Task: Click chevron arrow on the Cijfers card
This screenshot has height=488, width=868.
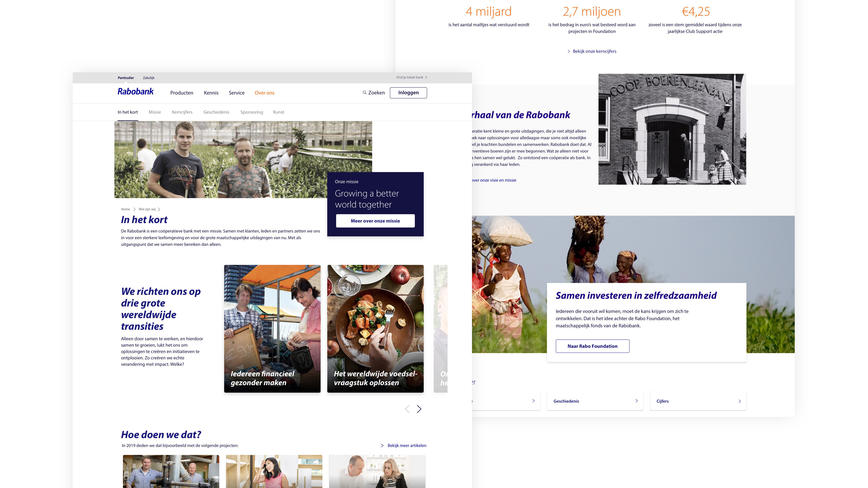Action: (x=740, y=401)
